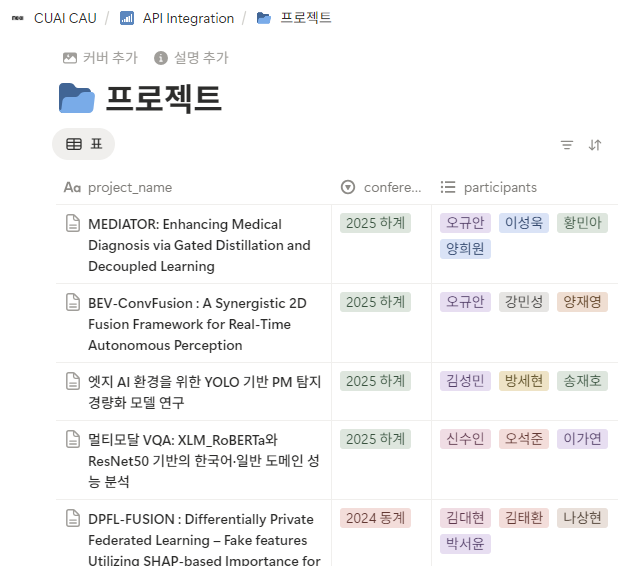Click the 프로젝트 breadcrumb item
The height and width of the screenshot is (566, 618).
(x=306, y=18)
